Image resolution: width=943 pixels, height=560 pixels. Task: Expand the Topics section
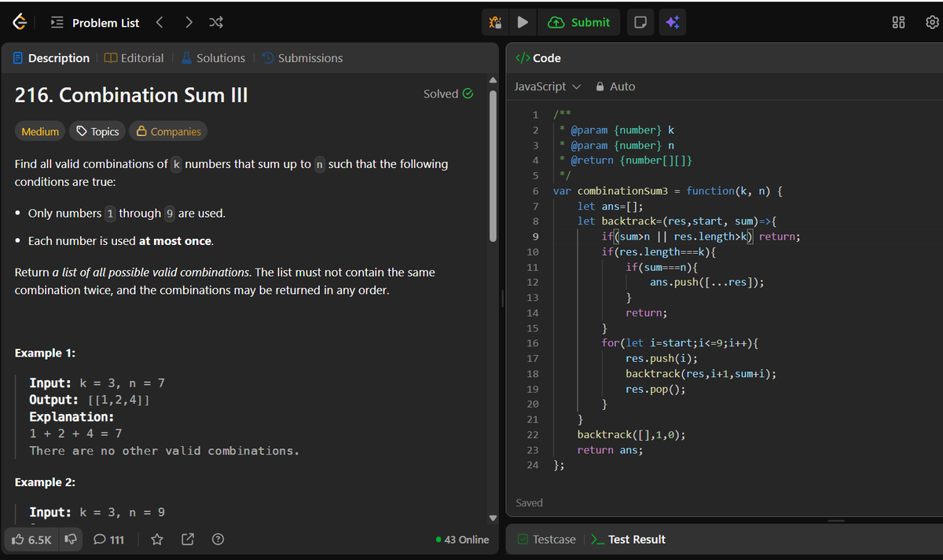coord(97,131)
